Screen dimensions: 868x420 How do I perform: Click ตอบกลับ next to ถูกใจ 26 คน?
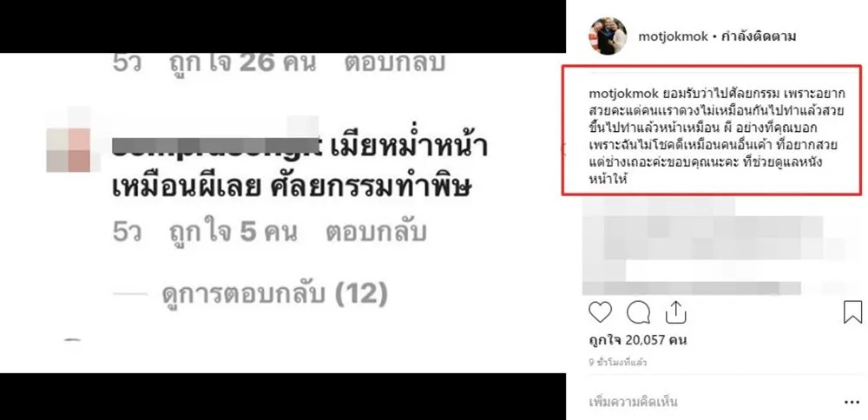395,63
